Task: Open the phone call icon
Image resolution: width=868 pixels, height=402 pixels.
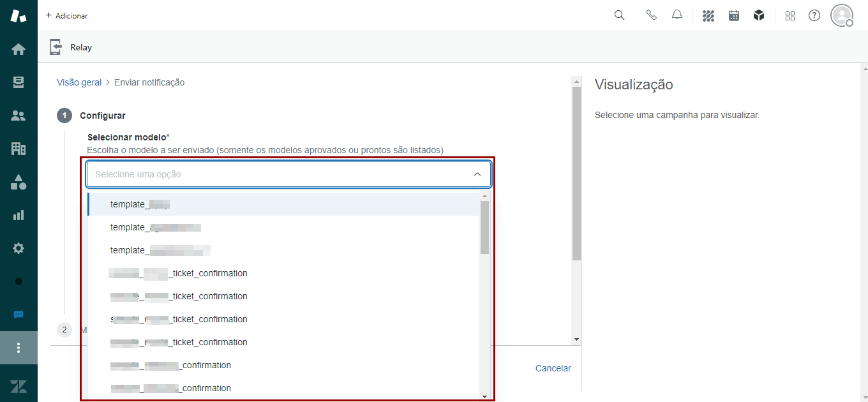Action: [x=651, y=15]
